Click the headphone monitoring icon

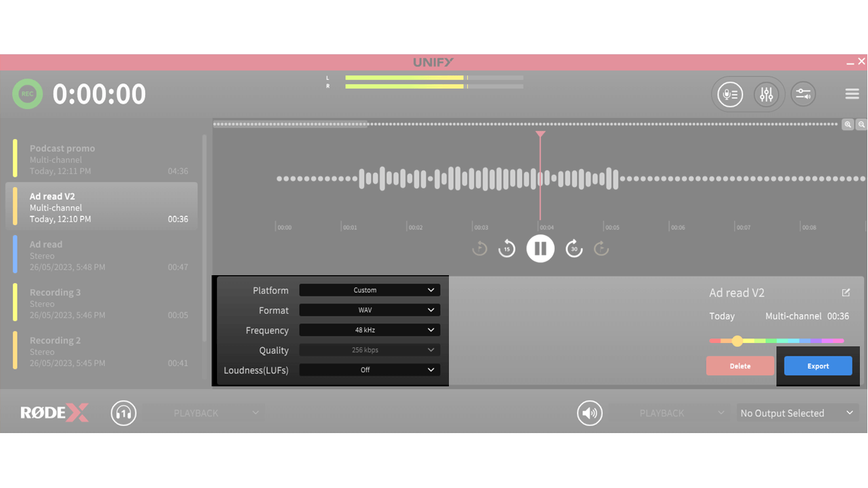[x=123, y=413]
